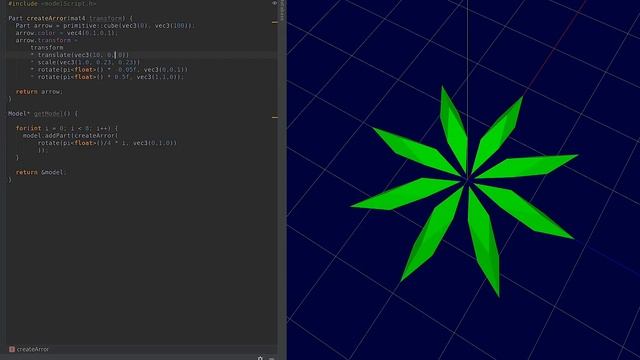Click the "return arrow;" statement
This screenshot has width=640, height=360.
(x=39, y=92)
